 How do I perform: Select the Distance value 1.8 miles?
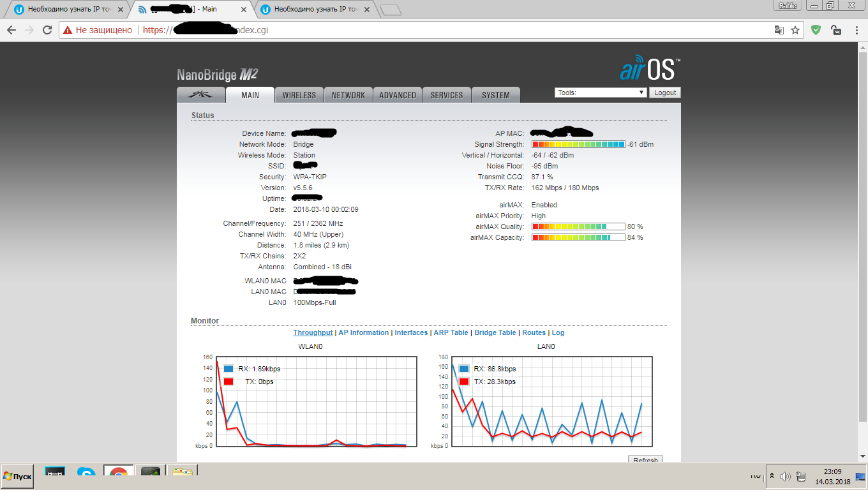click(x=321, y=245)
